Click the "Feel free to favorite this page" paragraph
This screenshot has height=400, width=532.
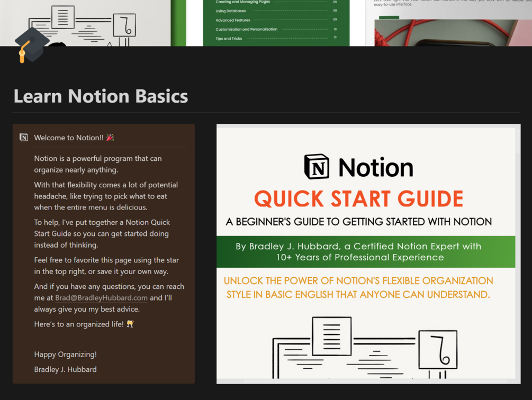tap(106, 266)
